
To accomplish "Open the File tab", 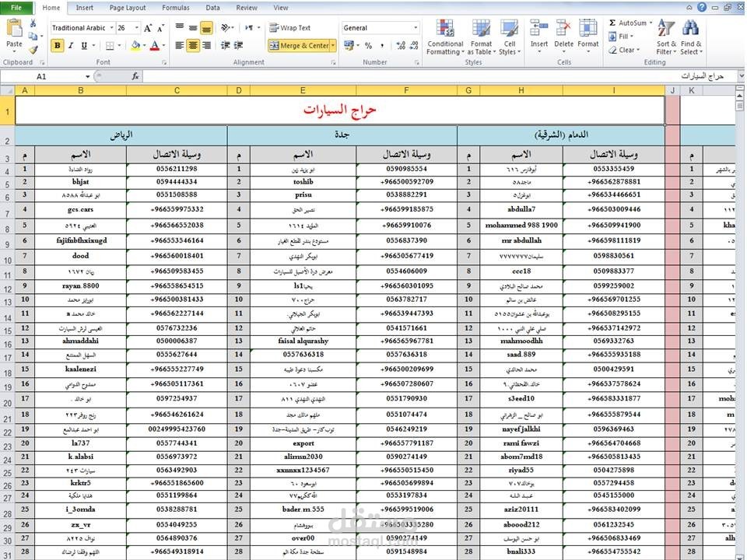I will click(x=16, y=8).
